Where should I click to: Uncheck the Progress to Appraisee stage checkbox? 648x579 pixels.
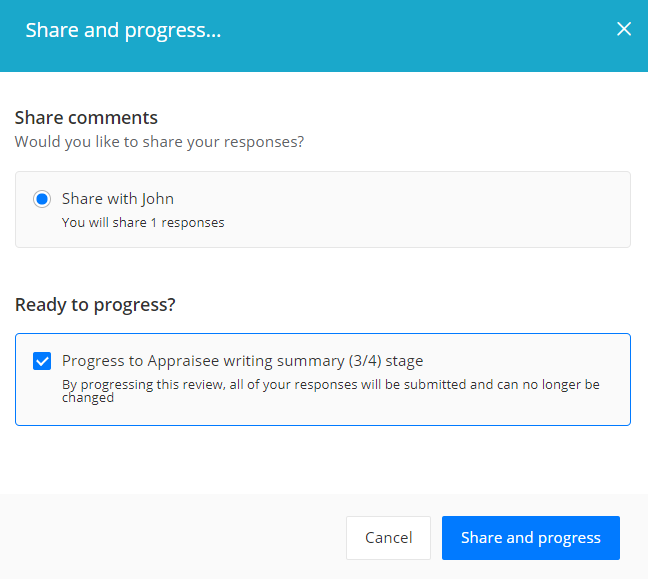pyautogui.click(x=42, y=361)
